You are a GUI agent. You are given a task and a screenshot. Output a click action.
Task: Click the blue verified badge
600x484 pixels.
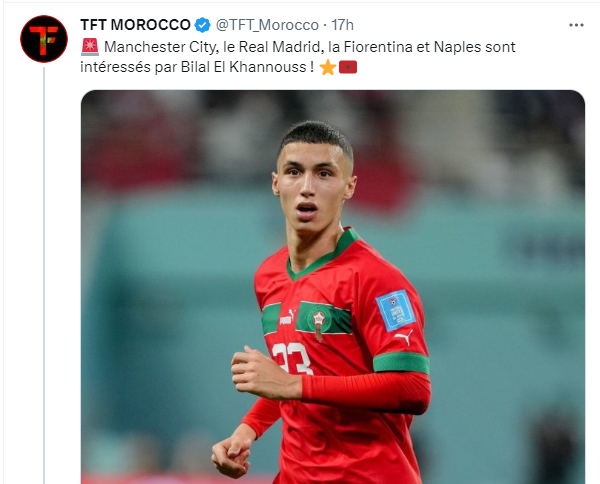[202, 25]
